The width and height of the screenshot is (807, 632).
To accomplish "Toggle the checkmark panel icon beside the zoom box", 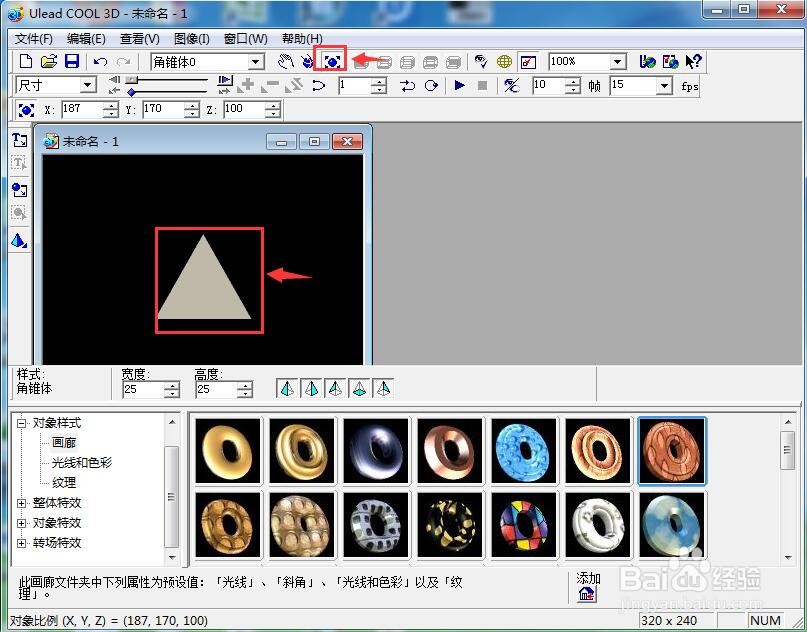I will (x=528, y=62).
